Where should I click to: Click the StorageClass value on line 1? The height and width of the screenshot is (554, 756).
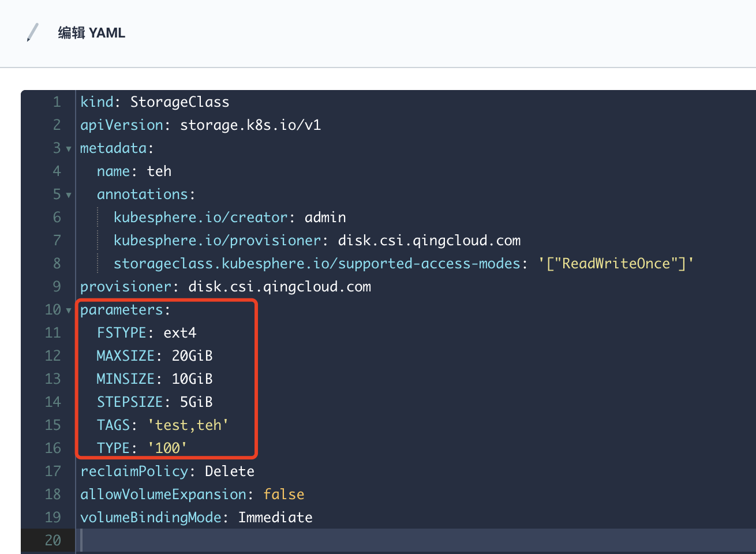pyautogui.click(x=179, y=102)
